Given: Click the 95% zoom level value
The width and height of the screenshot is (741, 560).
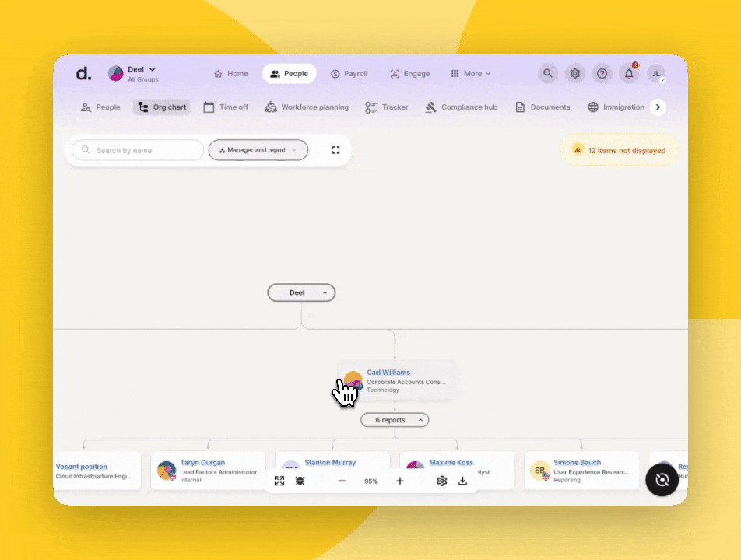Looking at the screenshot, I should (371, 481).
